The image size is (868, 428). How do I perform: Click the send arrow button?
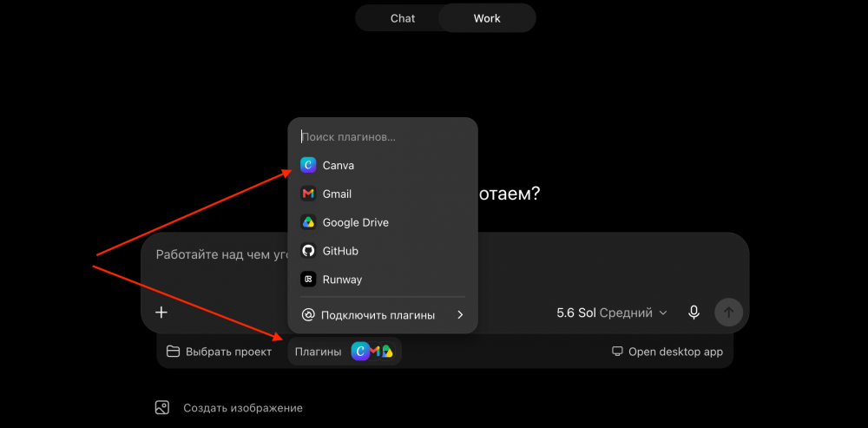point(728,313)
